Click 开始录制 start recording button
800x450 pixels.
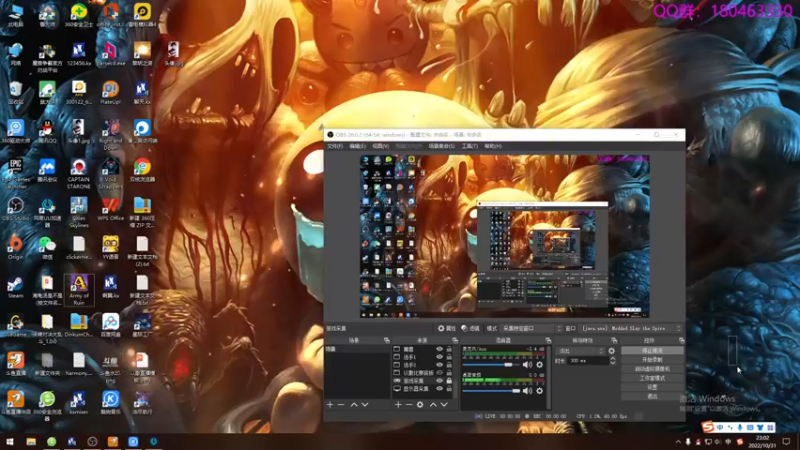click(x=652, y=360)
